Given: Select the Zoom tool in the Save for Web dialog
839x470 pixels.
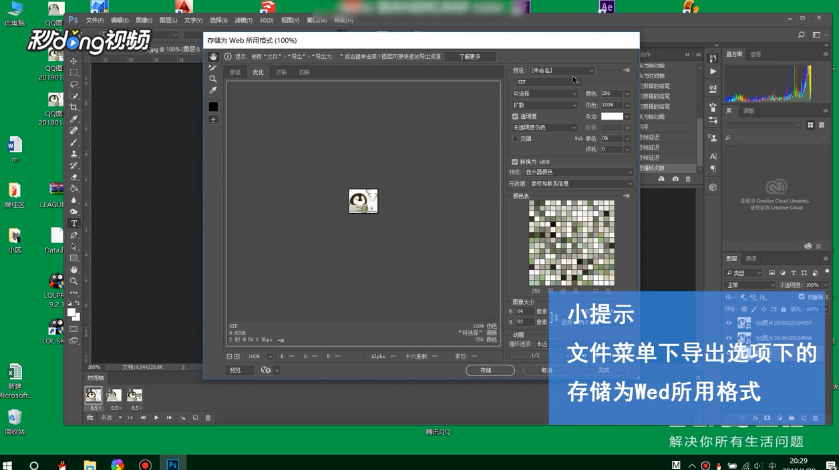Looking at the screenshot, I should 213,79.
